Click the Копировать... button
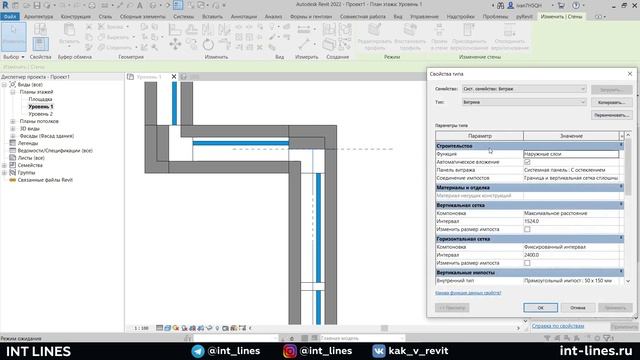Screen dimensions: 640x360 tap(611, 102)
